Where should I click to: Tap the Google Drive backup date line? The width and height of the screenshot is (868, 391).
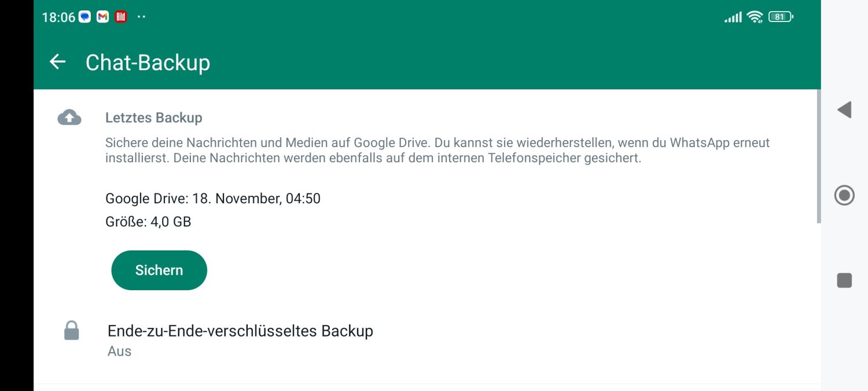point(213,199)
